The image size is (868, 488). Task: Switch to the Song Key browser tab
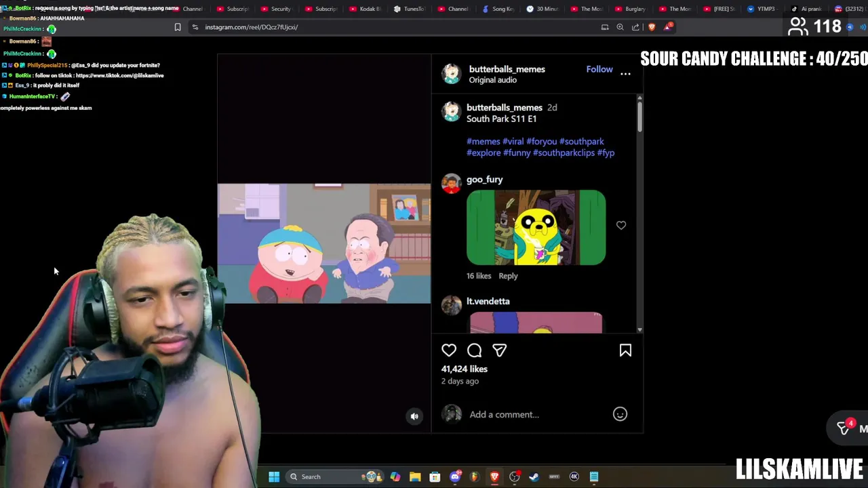coord(498,9)
